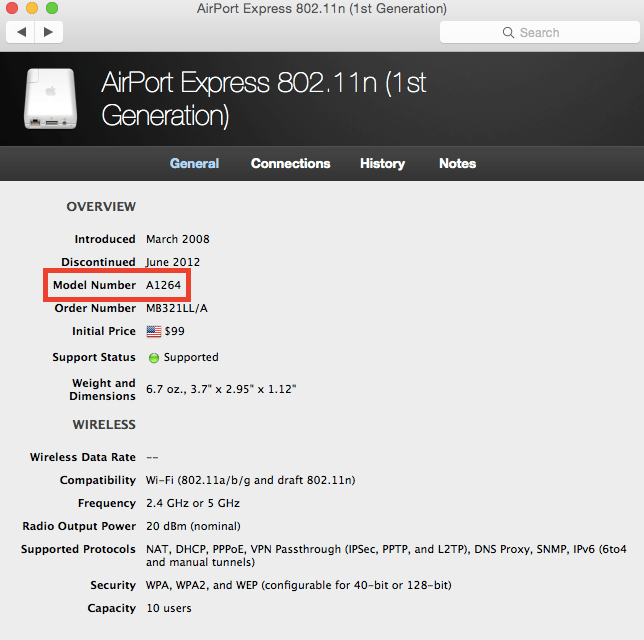Click the magnifying glass search icon
Viewport: 644px width, 640px height.
[508, 32]
